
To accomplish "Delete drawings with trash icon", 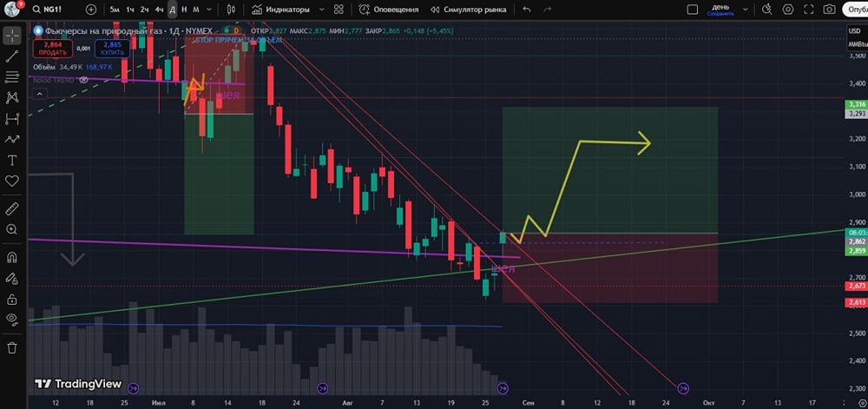I will tap(12, 347).
